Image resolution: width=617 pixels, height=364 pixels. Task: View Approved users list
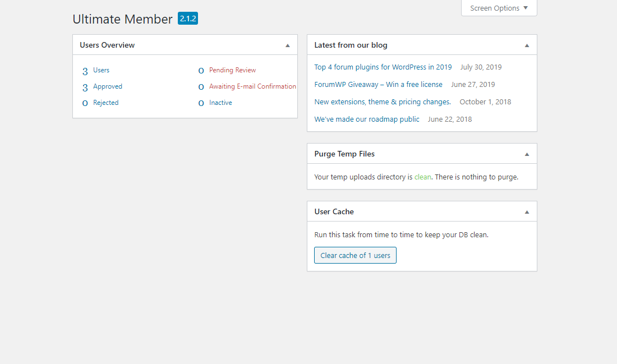click(x=107, y=86)
